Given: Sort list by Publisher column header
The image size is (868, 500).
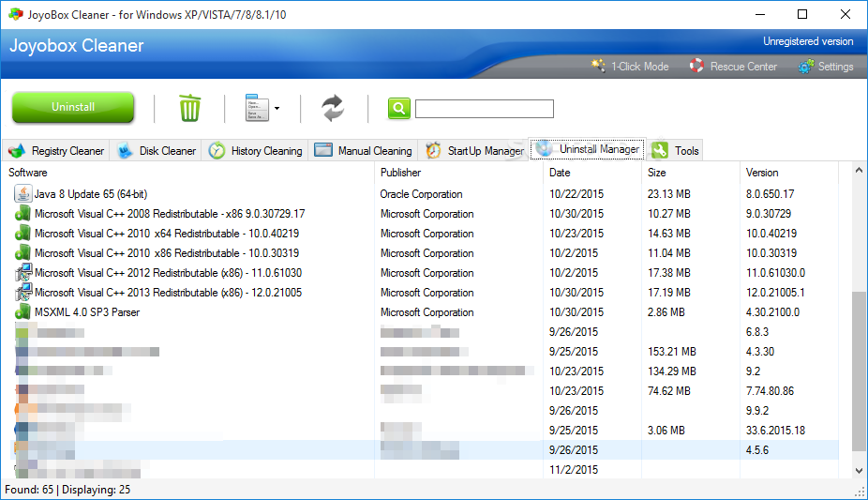Looking at the screenshot, I should point(401,173).
